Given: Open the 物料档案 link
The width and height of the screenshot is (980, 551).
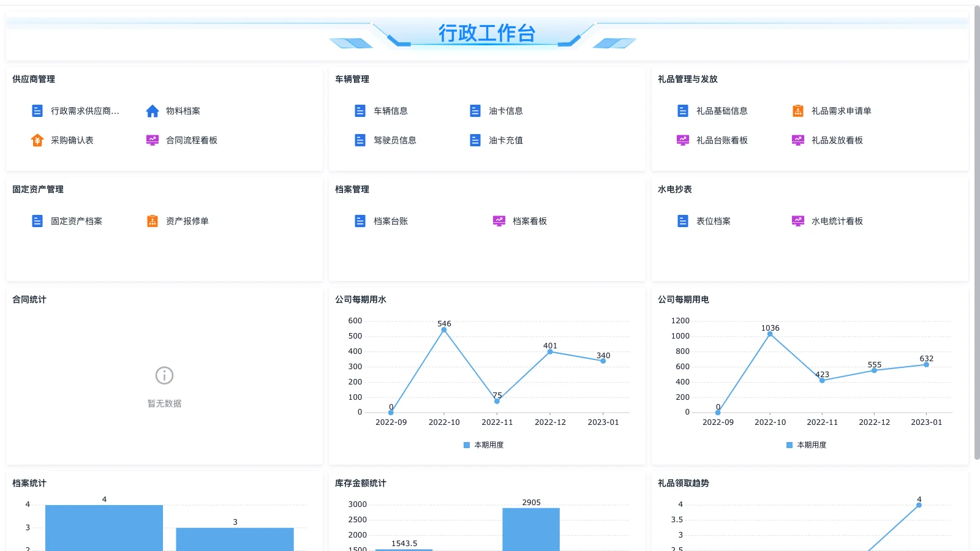Looking at the screenshot, I should (183, 111).
